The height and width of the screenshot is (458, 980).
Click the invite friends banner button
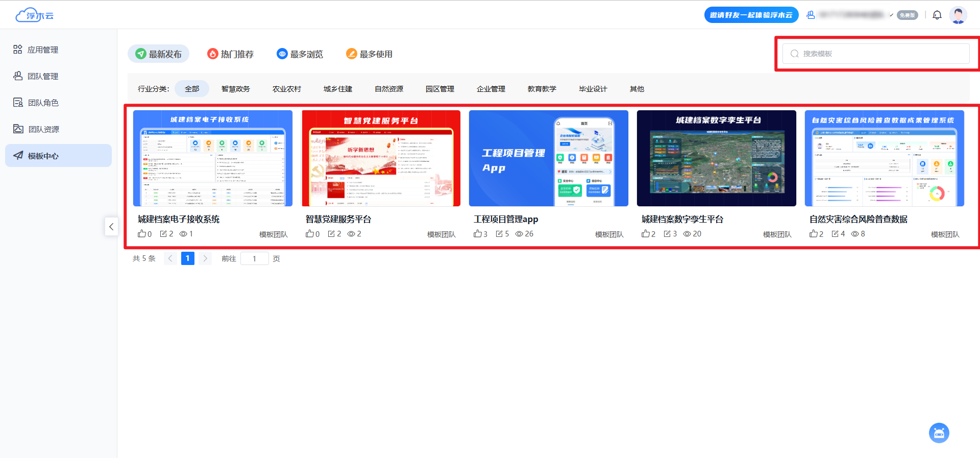click(751, 15)
